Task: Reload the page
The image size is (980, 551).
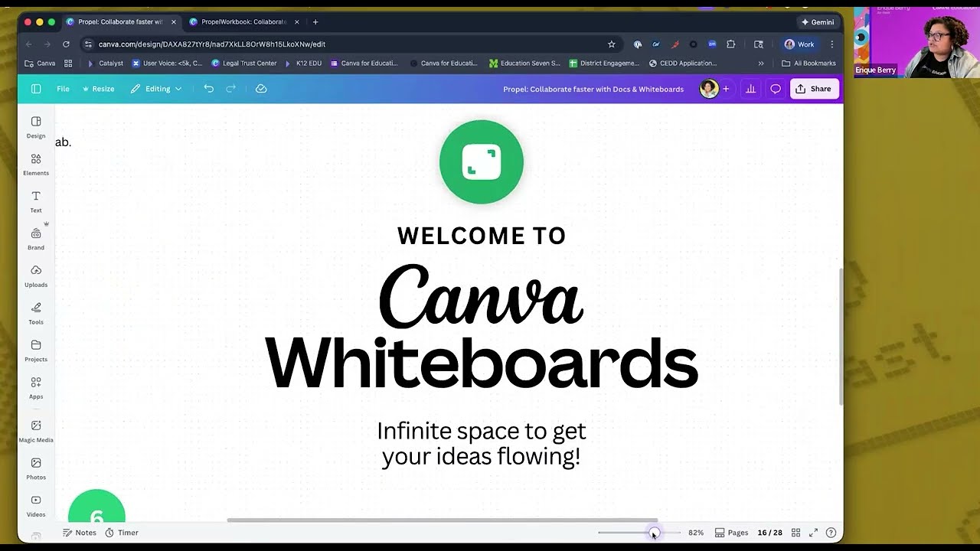Action: coord(66,44)
